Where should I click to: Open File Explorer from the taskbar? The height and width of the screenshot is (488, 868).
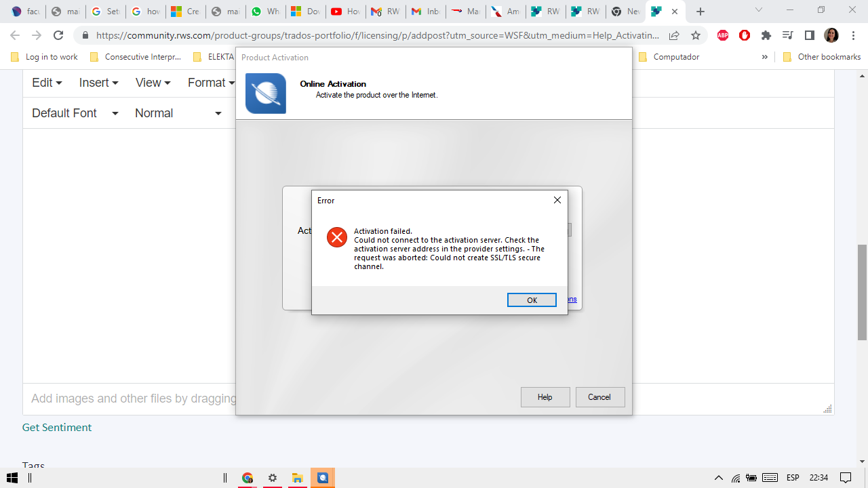point(297,478)
